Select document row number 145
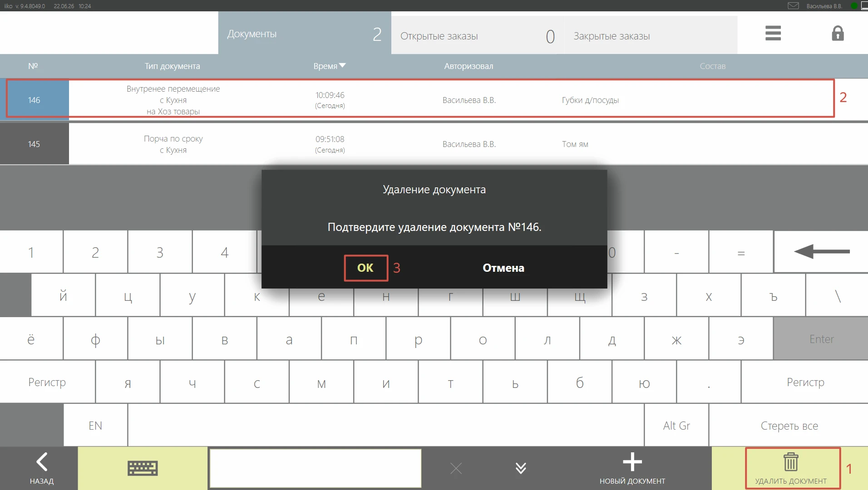 click(434, 144)
